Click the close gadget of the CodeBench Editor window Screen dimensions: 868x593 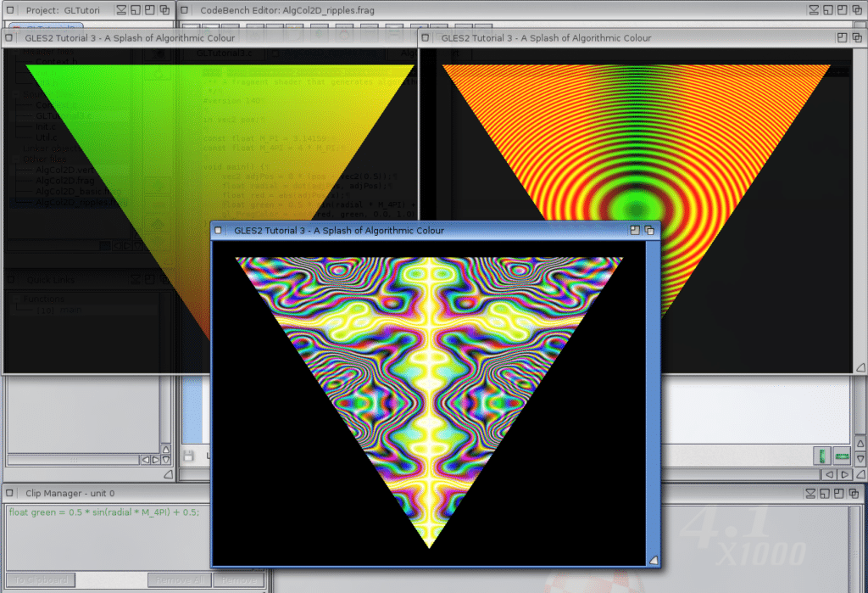[184, 10]
